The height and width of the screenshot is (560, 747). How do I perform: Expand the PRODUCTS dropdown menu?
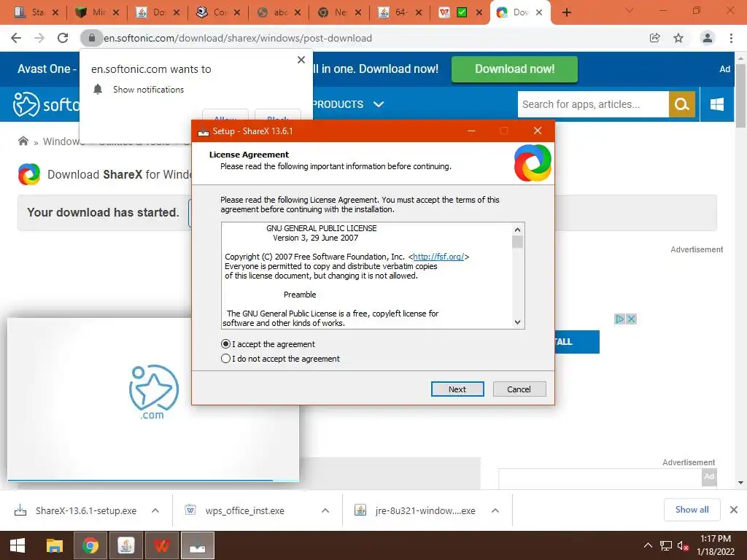pos(348,104)
